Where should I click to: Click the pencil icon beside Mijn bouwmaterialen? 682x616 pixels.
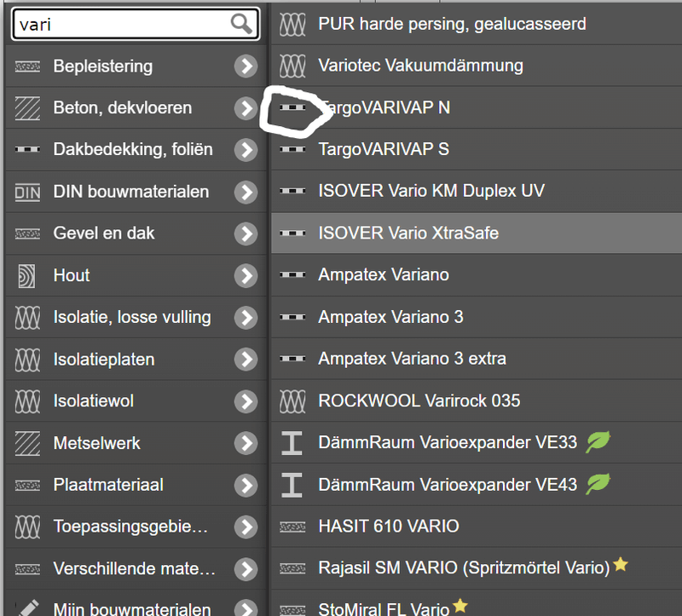click(x=28, y=607)
